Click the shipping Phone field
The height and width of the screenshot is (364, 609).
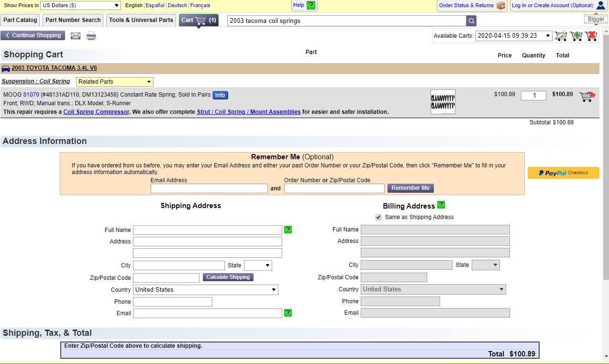[173, 302]
